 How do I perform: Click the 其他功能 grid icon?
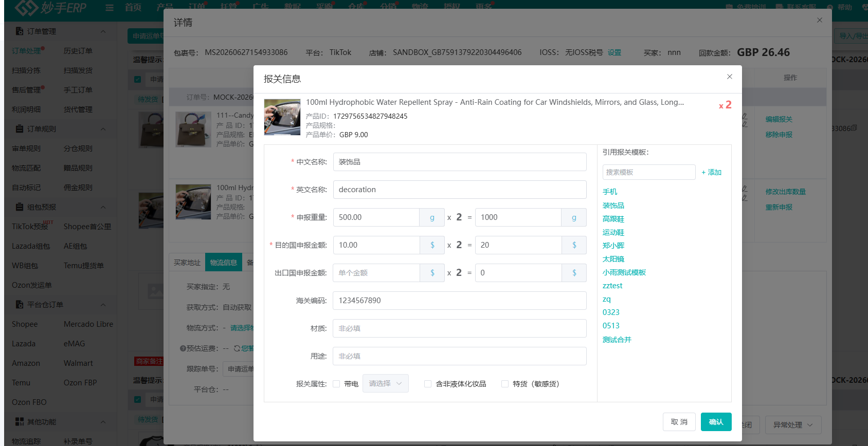(x=20, y=421)
